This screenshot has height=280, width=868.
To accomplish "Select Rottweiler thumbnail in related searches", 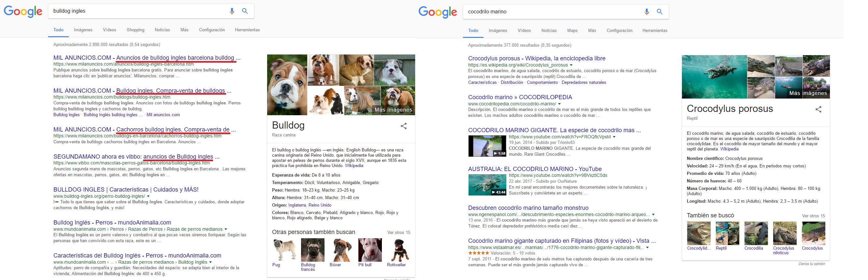I will [399, 250].
